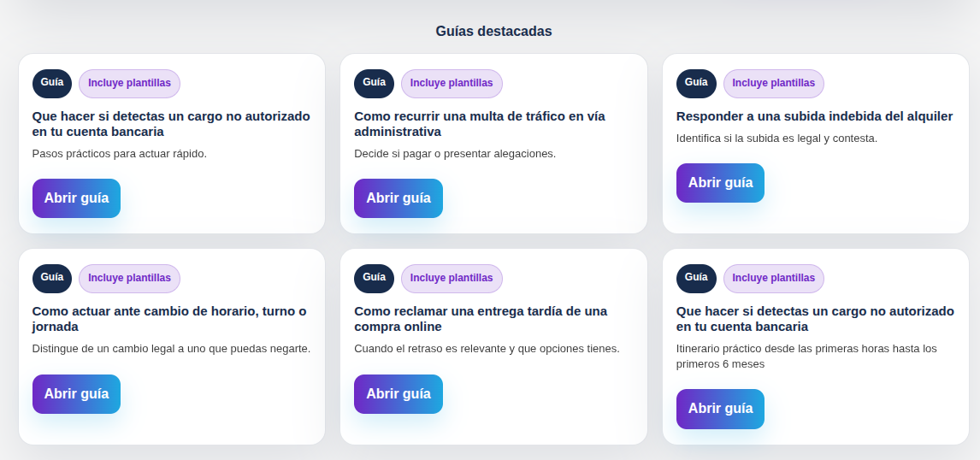Image resolution: width=980 pixels, height=460 pixels.
Task: Click 'Abrir guía' under 'Pasos prácticos para actuar rápido'
Action: pos(76,198)
